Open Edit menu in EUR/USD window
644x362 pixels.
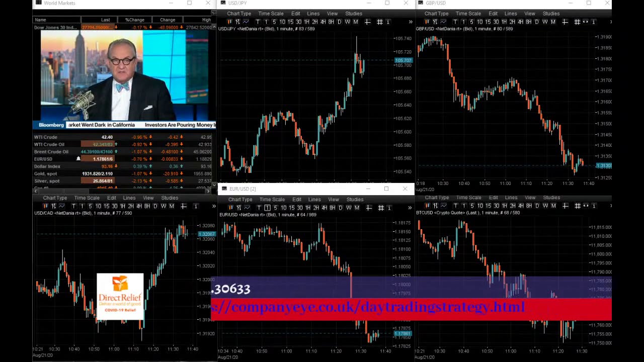[x=297, y=200]
